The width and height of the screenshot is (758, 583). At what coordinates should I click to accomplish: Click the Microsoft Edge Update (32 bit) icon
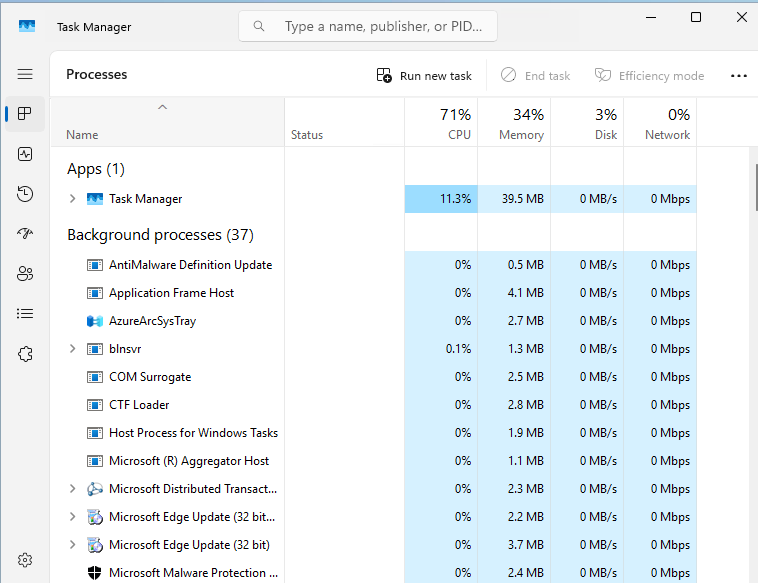click(95, 545)
